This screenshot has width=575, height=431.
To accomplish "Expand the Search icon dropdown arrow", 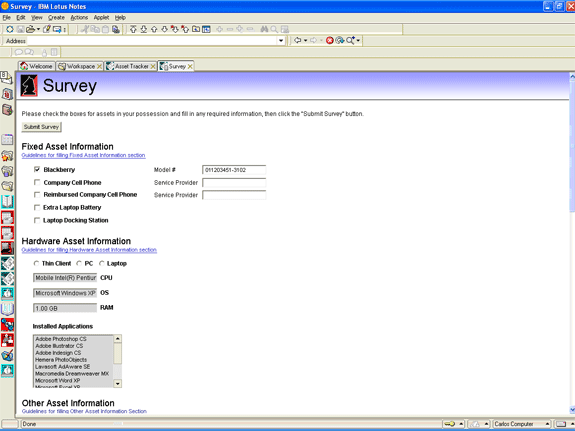I will [358, 40].
